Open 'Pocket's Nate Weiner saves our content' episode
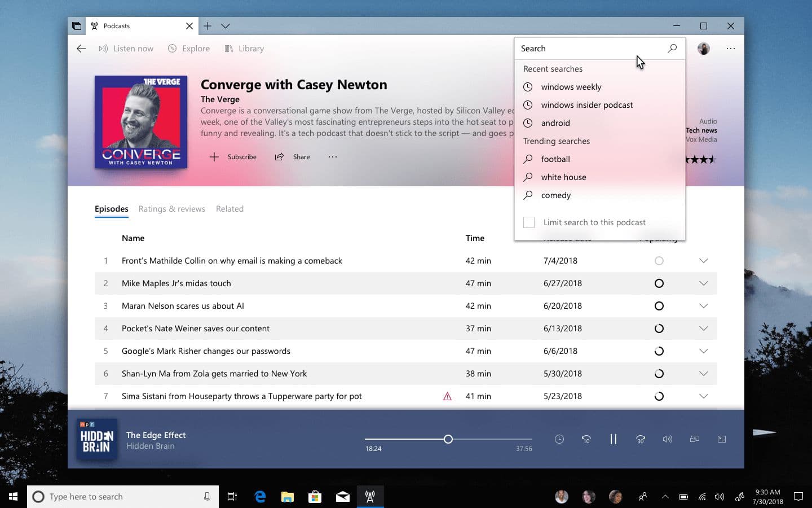This screenshot has width=812, height=508. click(x=196, y=329)
